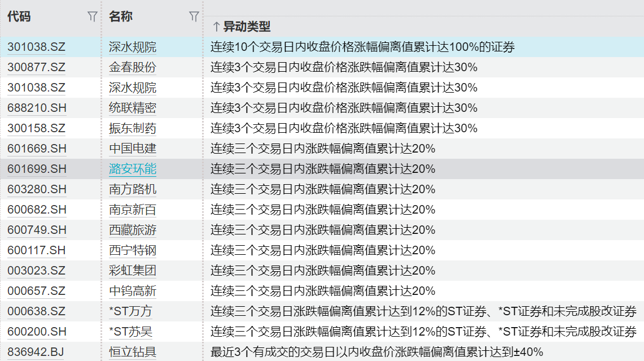This screenshot has height=361, width=644.
Task: Open stock link 南京新百
Action: point(133,210)
